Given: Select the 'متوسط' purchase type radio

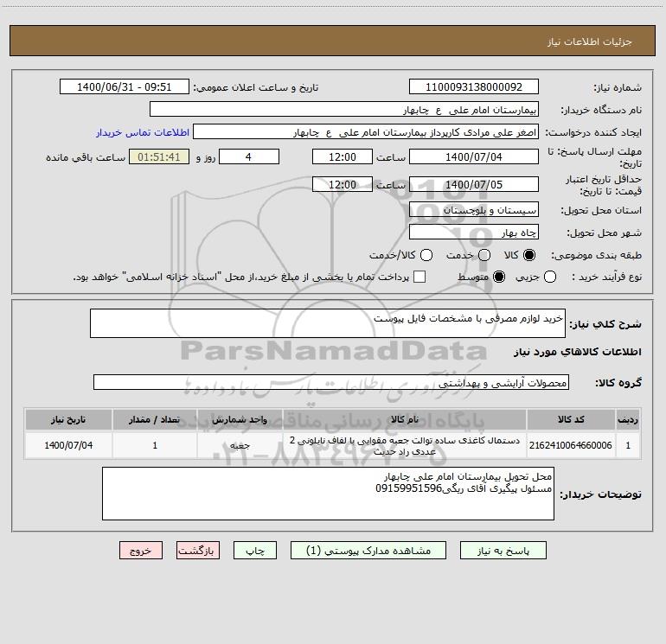Looking at the screenshot, I should (x=499, y=277).
